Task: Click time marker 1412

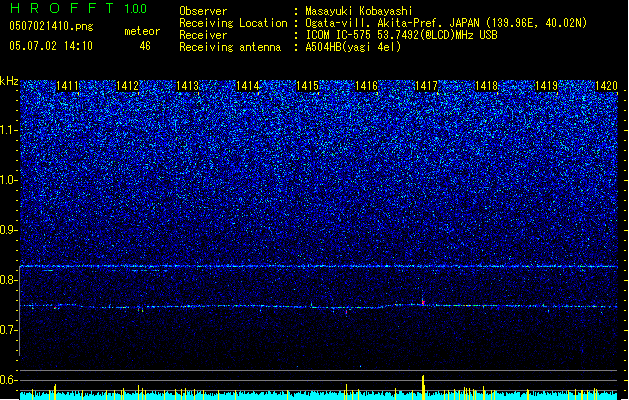Action: click(x=127, y=86)
